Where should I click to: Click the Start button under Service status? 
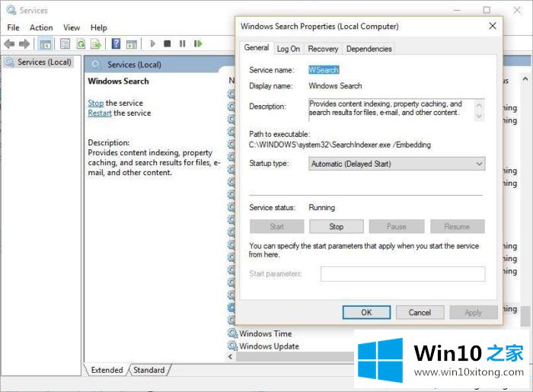pos(276,227)
